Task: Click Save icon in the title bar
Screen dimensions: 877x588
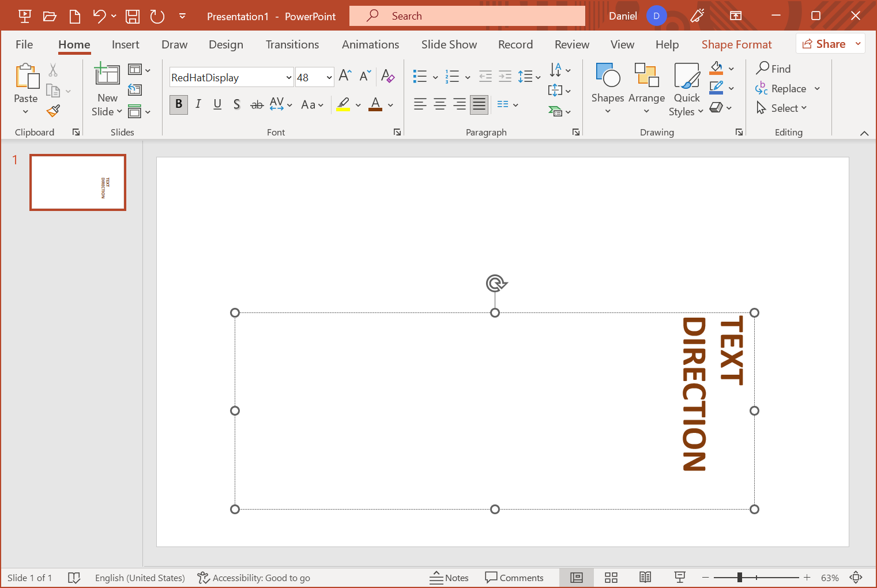Action: tap(133, 16)
